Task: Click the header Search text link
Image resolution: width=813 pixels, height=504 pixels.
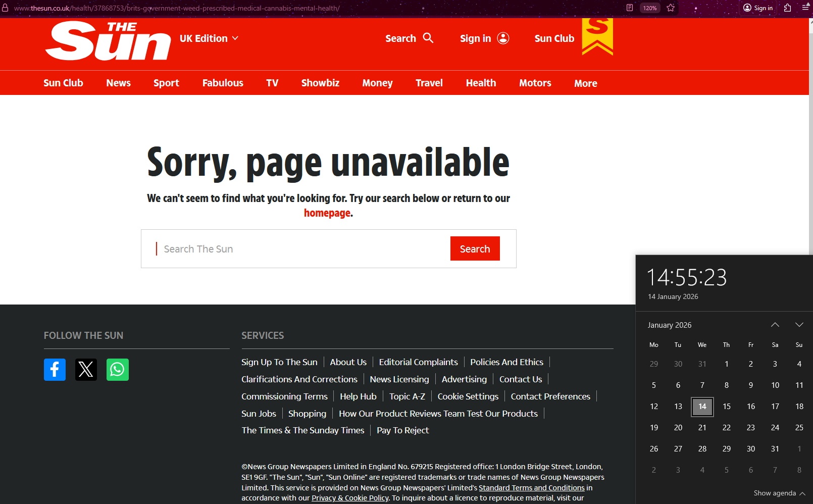Action: 400,38
